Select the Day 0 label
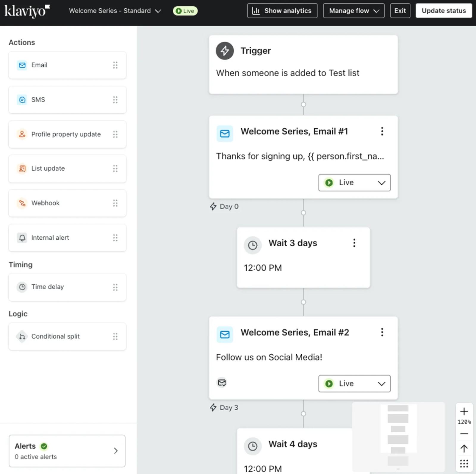 click(224, 207)
